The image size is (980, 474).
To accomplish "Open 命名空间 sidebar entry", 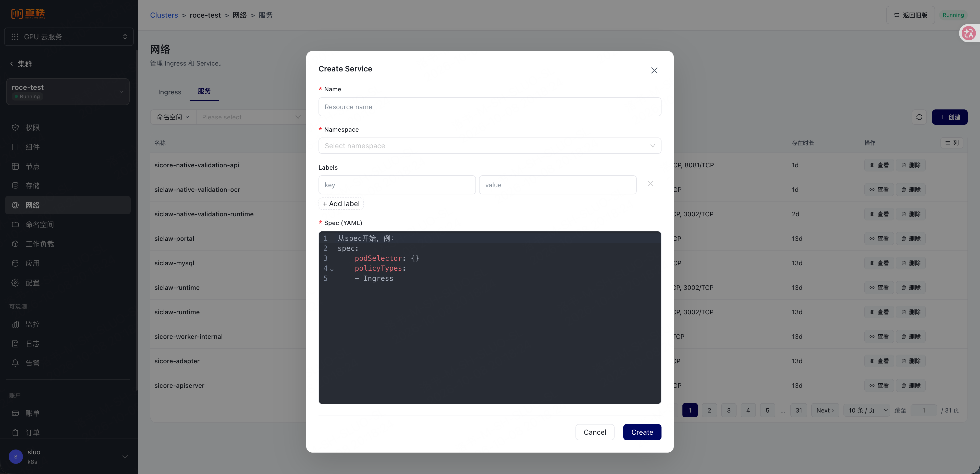I will pos(68,224).
